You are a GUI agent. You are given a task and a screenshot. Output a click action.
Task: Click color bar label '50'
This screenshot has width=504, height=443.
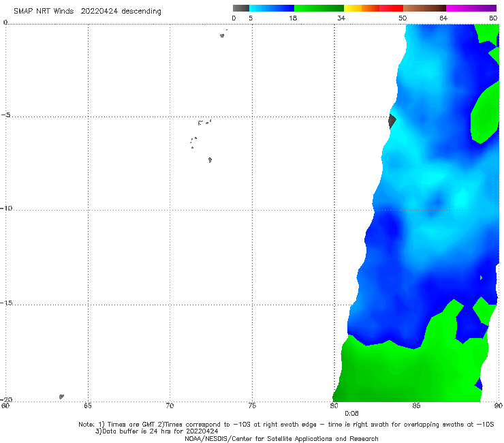point(403,18)
